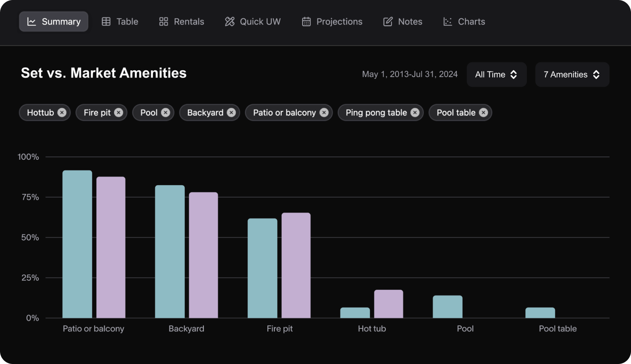Screen dimensions: 631x364
Task: Click the chevrons on 7 Amenities selector
Action: pyautogui.click(x=596, y=75)
